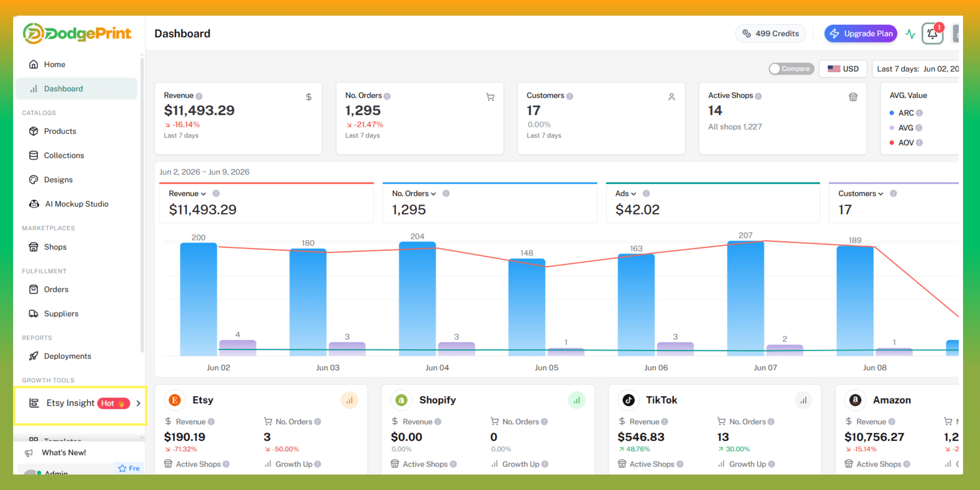Open Suppliers in sidebar
Viewport: 980px width, 490px height.
pos(76,314)
